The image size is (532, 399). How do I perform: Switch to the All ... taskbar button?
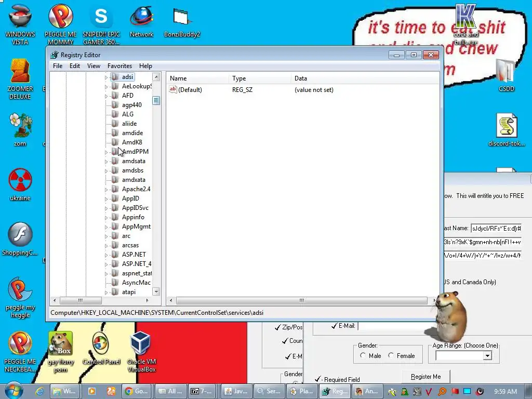(170, 391)
